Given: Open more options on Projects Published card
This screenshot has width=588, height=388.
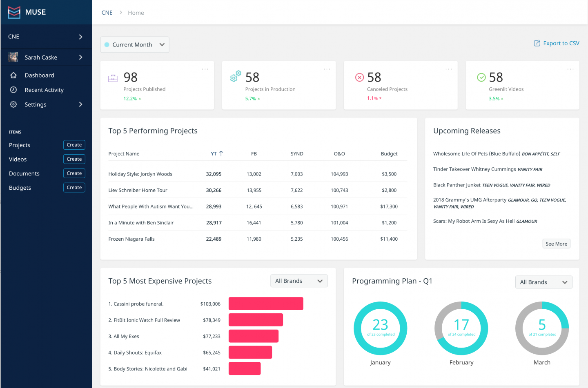Looking at the screenshot, I should [205, 69].
